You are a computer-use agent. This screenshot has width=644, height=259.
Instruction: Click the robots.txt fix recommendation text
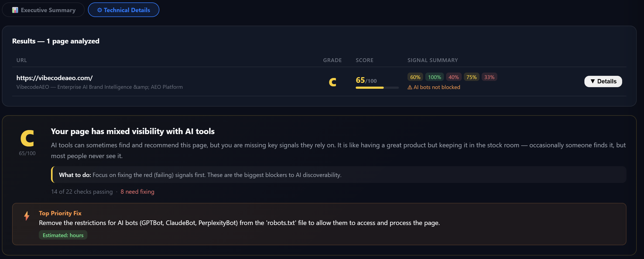[239, 223]
